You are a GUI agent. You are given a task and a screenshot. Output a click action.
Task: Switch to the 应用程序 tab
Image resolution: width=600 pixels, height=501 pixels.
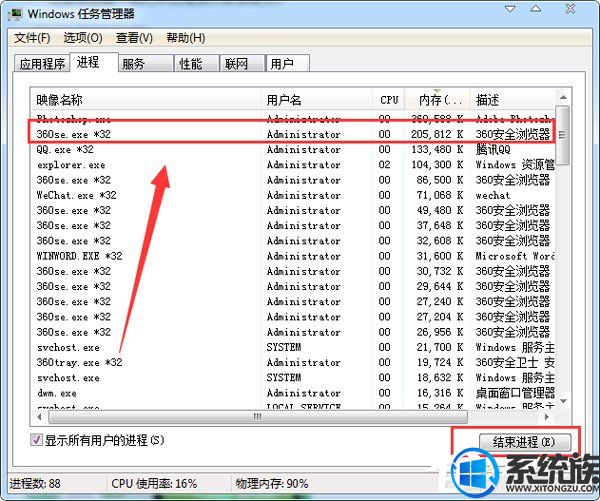pyautogui.click(x=42, y=63)
